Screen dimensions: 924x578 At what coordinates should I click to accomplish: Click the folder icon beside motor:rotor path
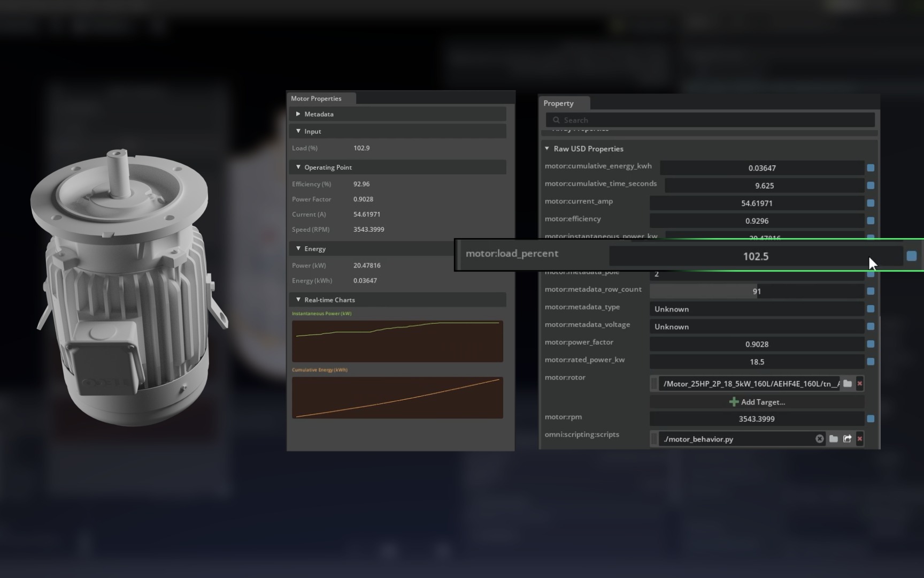coord(848,383)
